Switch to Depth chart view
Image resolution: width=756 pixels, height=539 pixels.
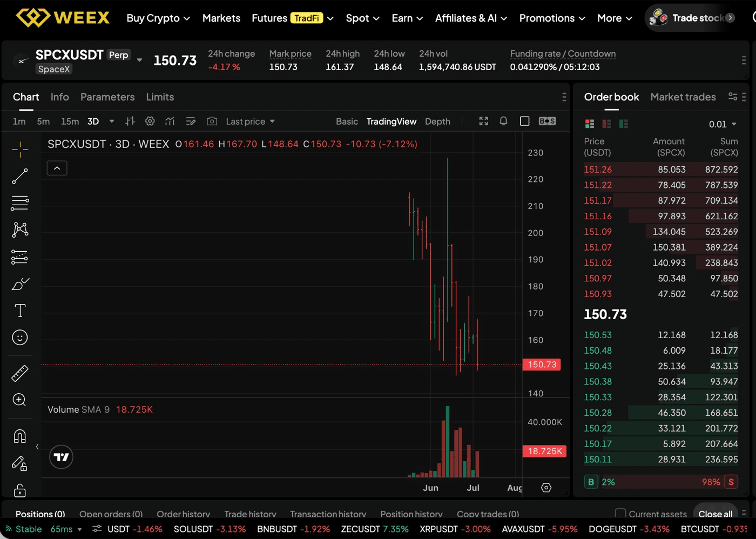[437, 122]
